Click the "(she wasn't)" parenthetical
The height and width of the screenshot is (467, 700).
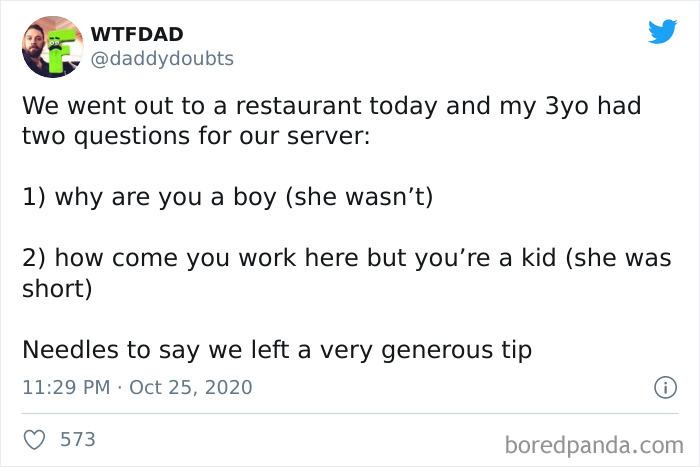[x=359, y=196]
